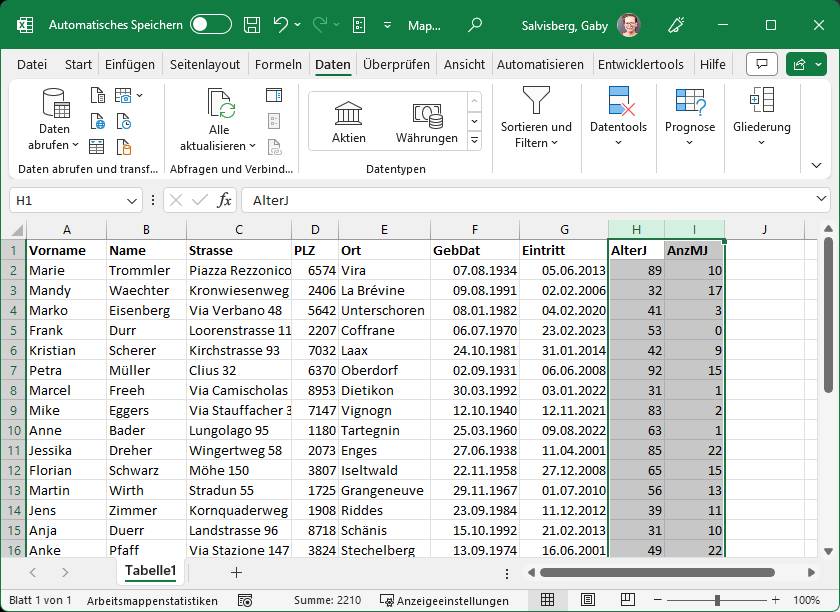Move down one row in the data types gallery
The width and height of the screenshot is (840, 612).
474,121
